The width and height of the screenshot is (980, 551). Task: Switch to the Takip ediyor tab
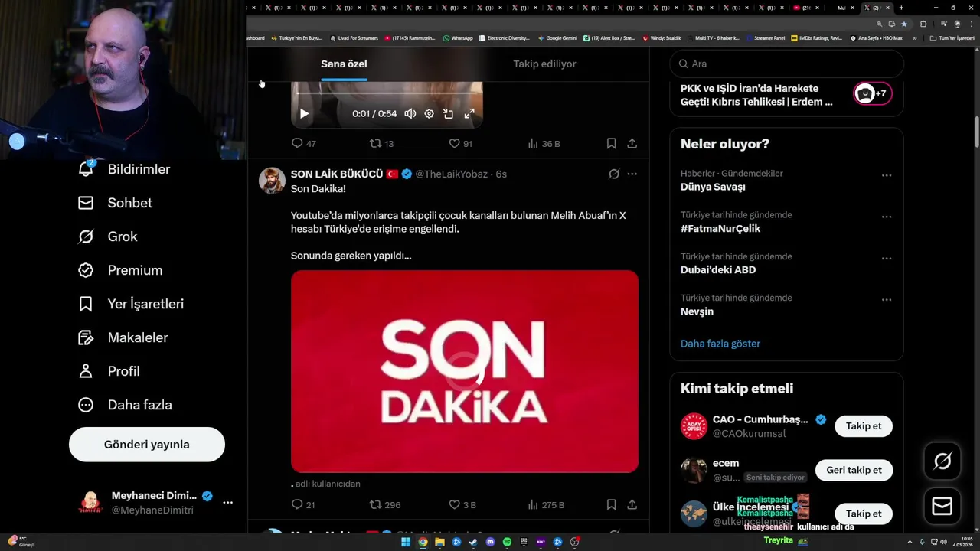point(544,64)
